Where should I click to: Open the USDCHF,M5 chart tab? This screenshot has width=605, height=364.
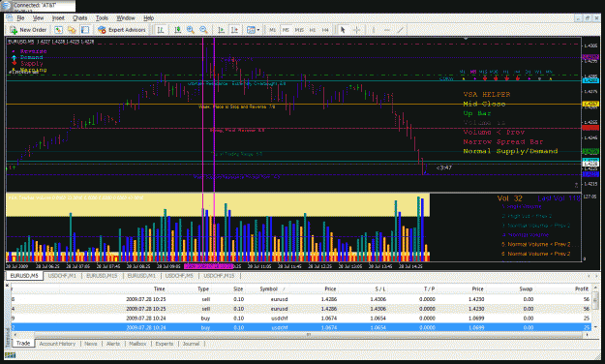pyautogui.click(x=179, y=276)
